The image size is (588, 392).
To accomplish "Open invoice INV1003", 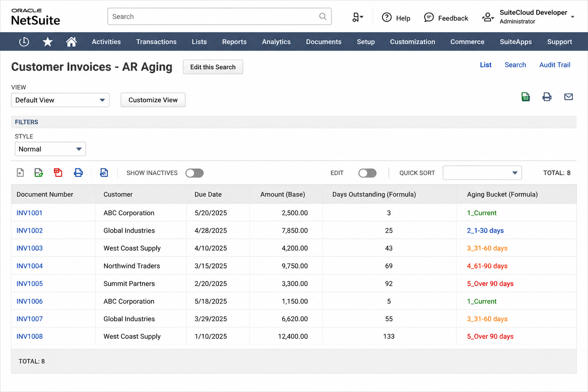I will click(29, 248).
